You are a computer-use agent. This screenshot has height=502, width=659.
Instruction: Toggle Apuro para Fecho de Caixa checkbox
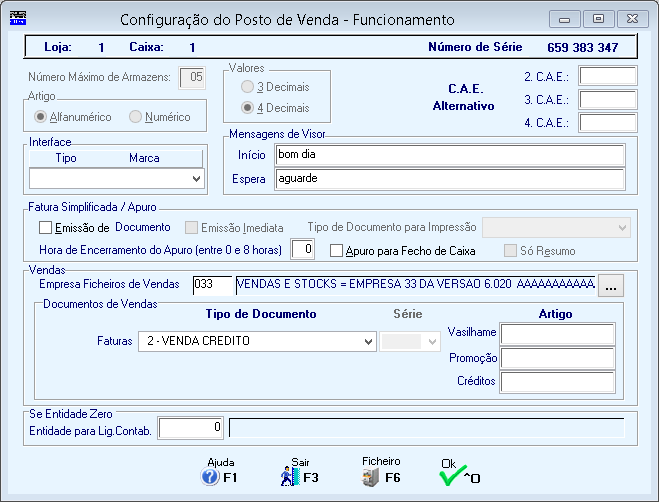tap(337, 249)
